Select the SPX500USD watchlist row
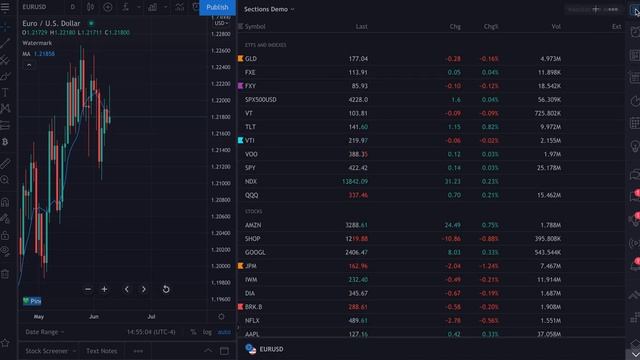The width and height of the screenshot is (640, 360). (431, 100)
